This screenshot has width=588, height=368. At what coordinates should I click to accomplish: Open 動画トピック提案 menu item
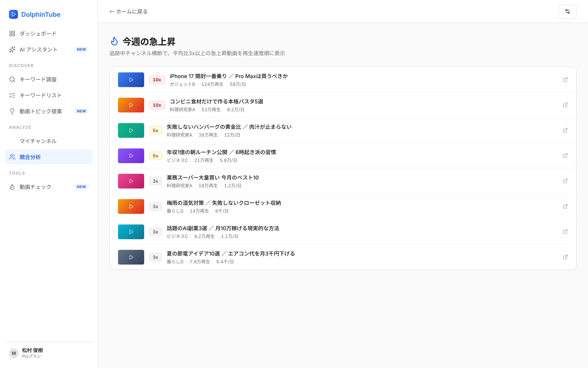49,111
